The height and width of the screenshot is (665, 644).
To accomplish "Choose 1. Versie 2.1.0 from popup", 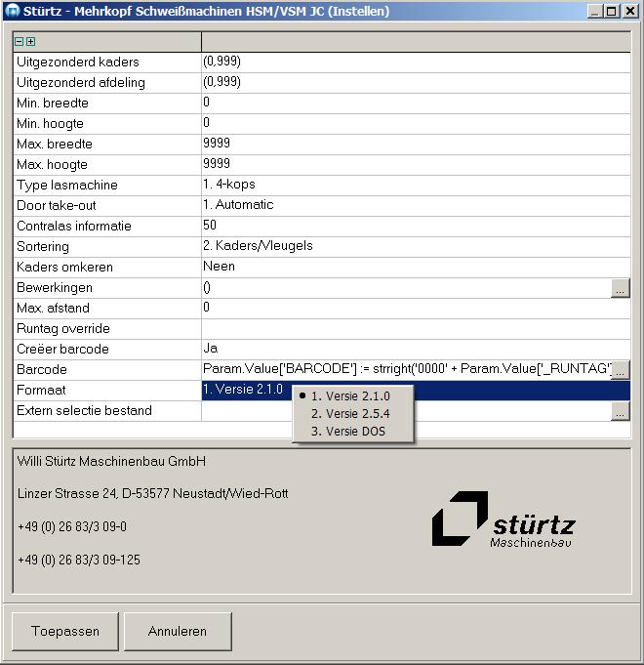I will pyautogui.click(x=350, y=396).
